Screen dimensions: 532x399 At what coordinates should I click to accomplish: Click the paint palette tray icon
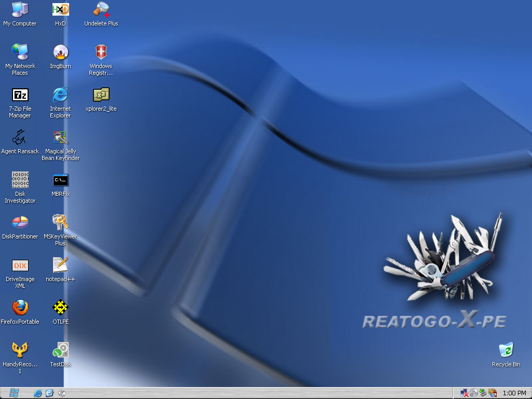493,393
